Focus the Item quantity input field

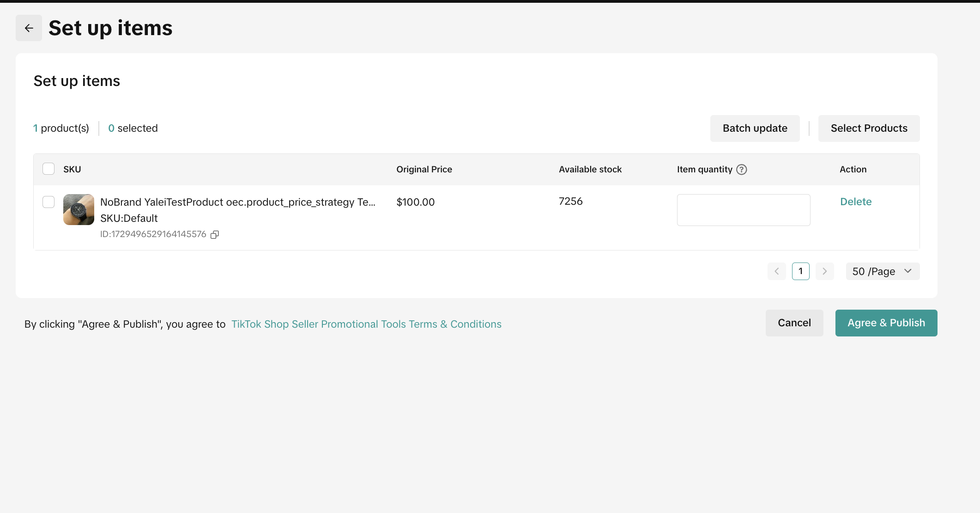point(743,210)
